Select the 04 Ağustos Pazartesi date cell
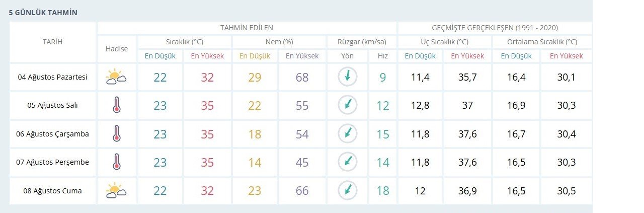Image resolution: width=644 pixels, height=213 pixels. click(x=52, y=77)
